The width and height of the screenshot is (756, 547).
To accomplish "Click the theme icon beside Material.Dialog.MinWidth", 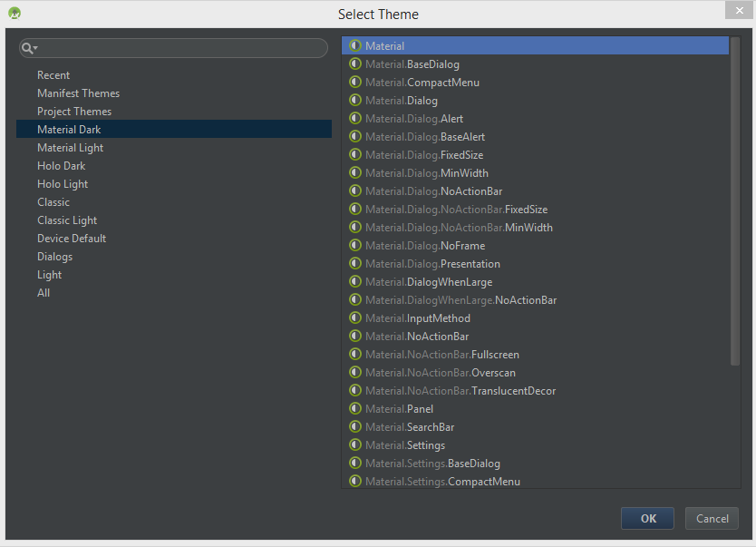I will click(x=355, y=172).
